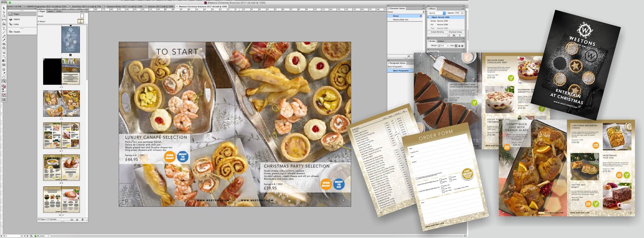Select the projecting cap stroke option
Screen dimensions: 644x238
pos(462,45)
